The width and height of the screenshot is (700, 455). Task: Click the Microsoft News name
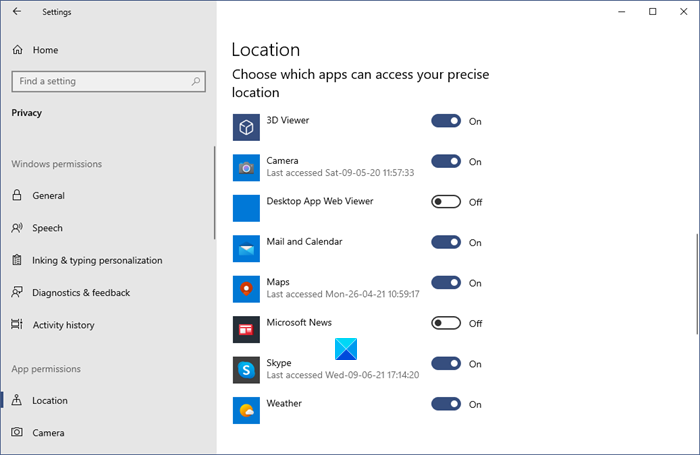299,322
